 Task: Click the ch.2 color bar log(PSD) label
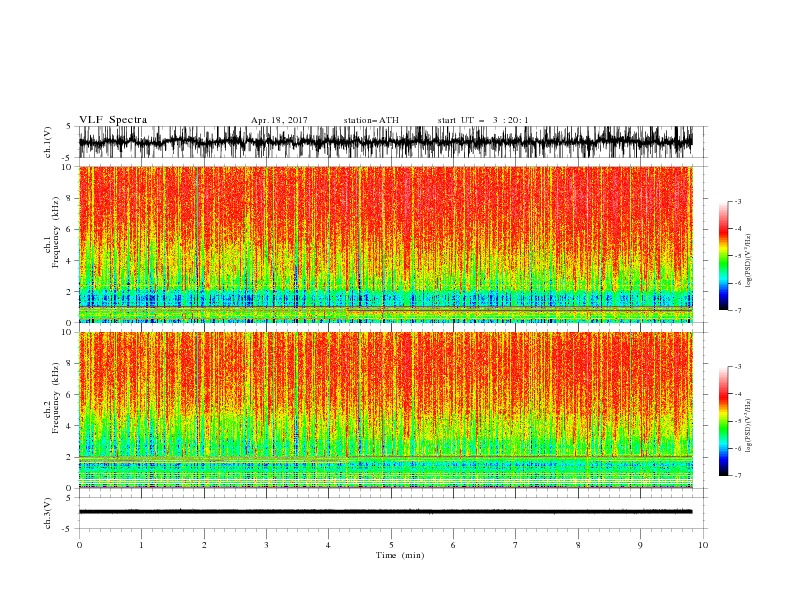(749, 426)
